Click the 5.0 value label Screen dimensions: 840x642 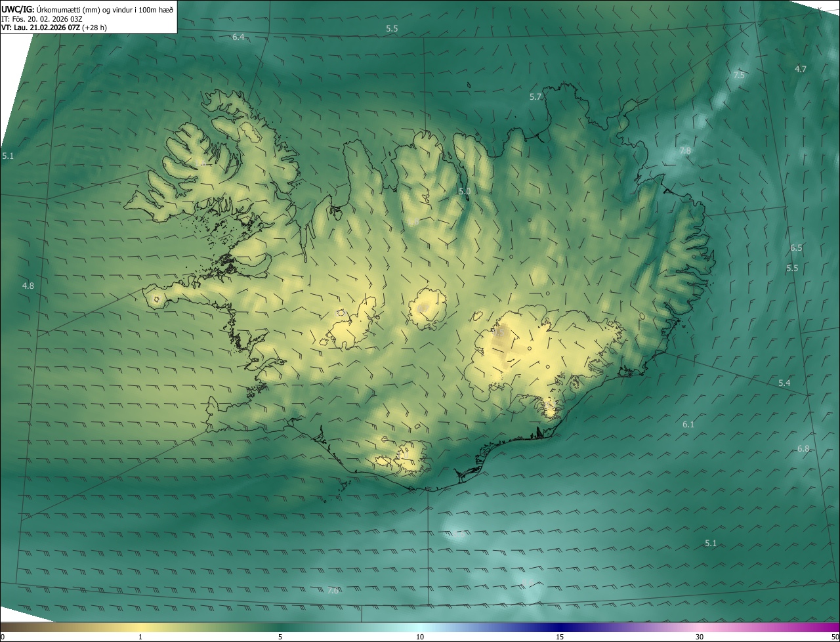point(465,191)
